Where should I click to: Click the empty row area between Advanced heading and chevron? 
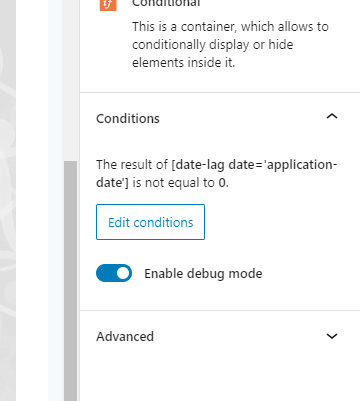(239, 336)
